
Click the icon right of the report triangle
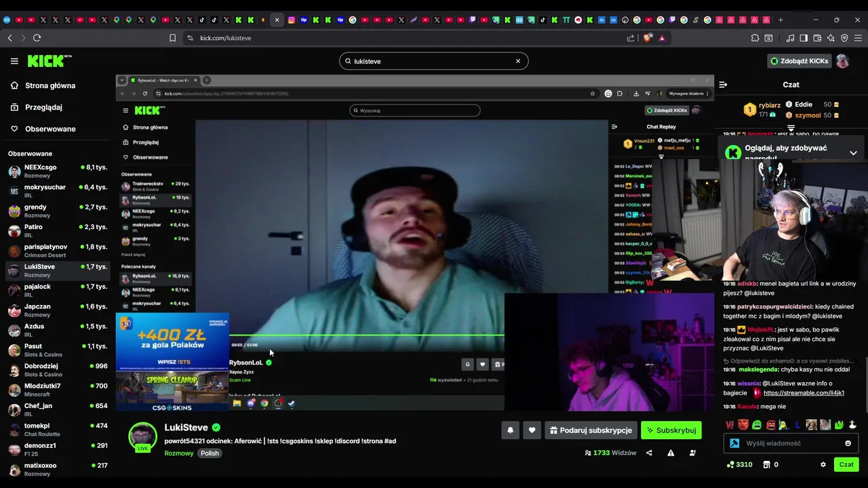click(x=692, y=453)
